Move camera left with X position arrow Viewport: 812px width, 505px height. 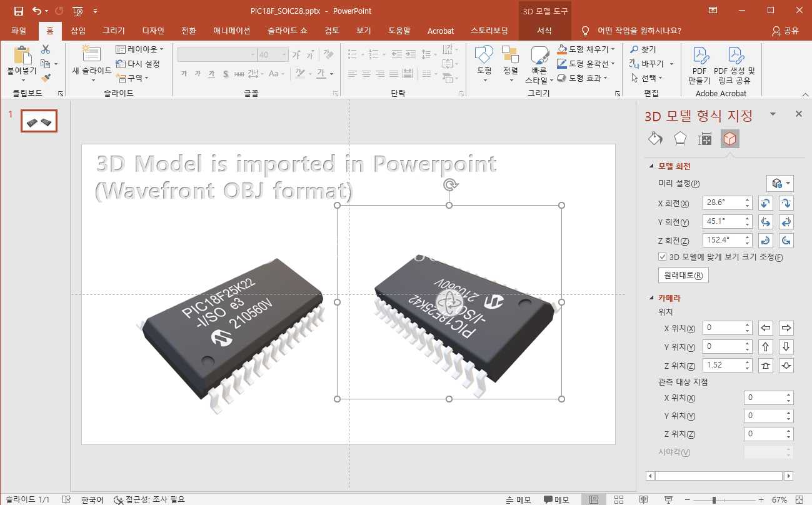coord(766,327)
